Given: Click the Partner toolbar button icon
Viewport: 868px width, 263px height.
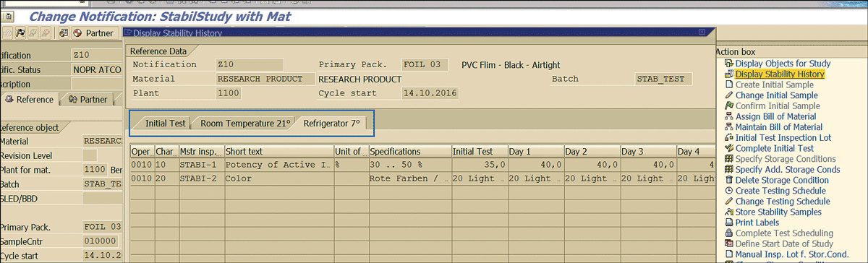Looking at the screenshot, I should pos(77,33).
